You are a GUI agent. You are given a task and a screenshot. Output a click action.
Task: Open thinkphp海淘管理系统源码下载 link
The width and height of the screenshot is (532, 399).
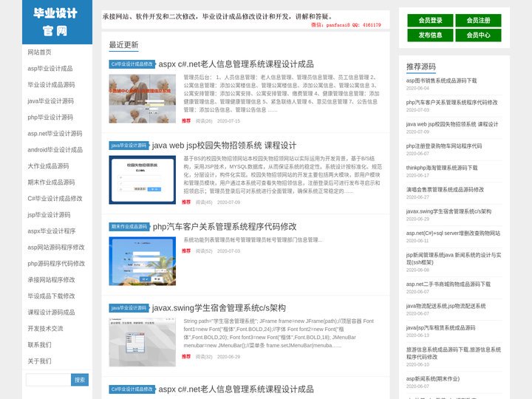pos(442,168)
